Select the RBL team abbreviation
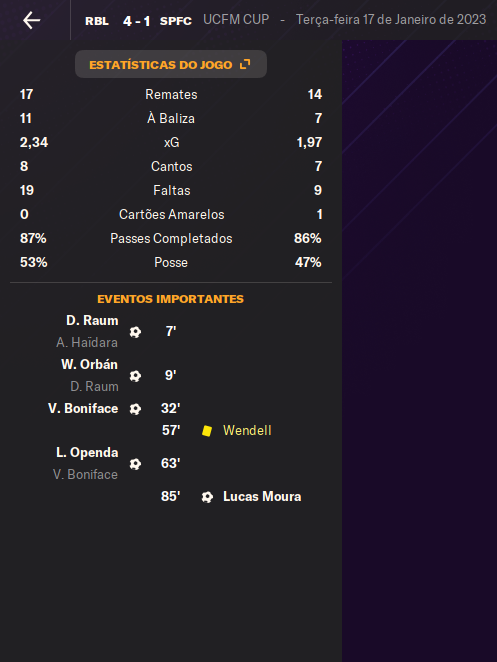Viewport: 497px width, 662px height. point(97,21)
